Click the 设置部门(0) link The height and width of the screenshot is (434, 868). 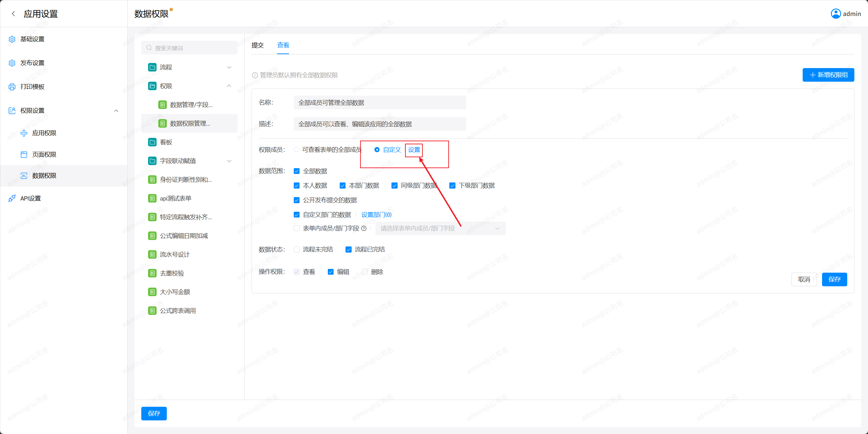tap(376, 215)
